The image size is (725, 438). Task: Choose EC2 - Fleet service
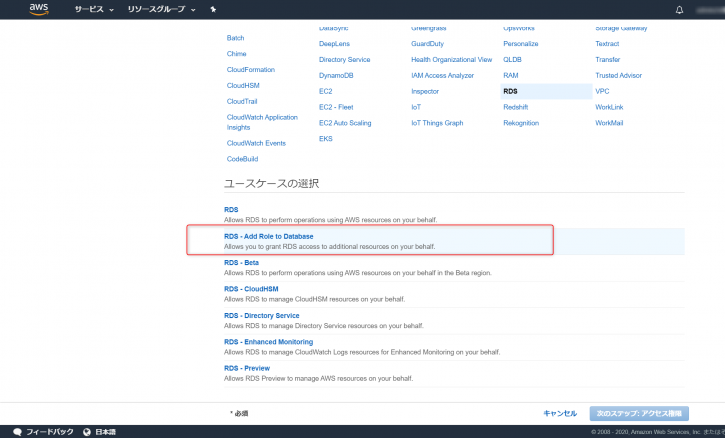(336, 107)
